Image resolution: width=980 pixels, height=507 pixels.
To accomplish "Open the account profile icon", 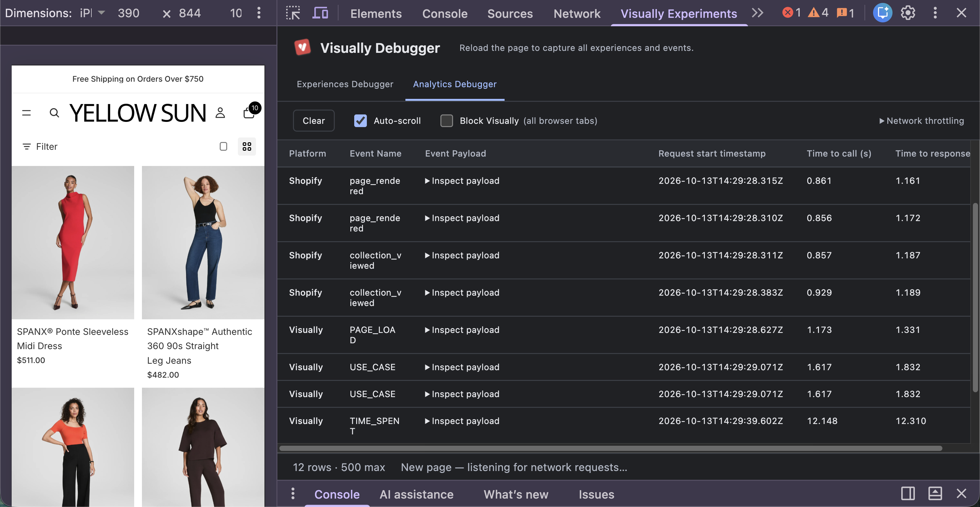I will [220, 113].
